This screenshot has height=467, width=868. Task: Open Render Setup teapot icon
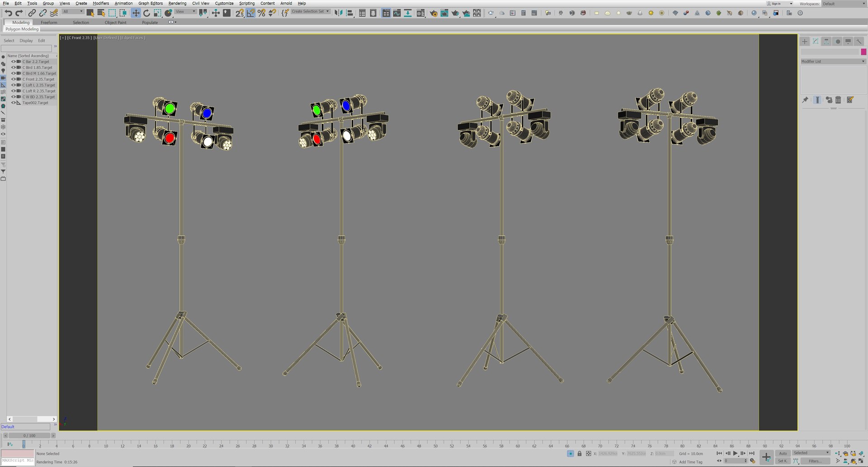[434, 13]
